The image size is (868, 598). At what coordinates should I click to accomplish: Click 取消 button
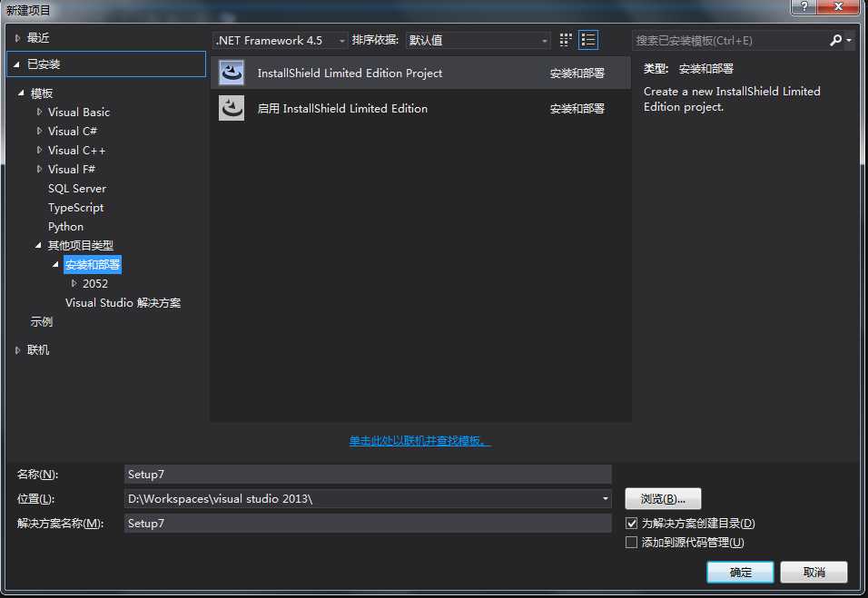point(814,572)
